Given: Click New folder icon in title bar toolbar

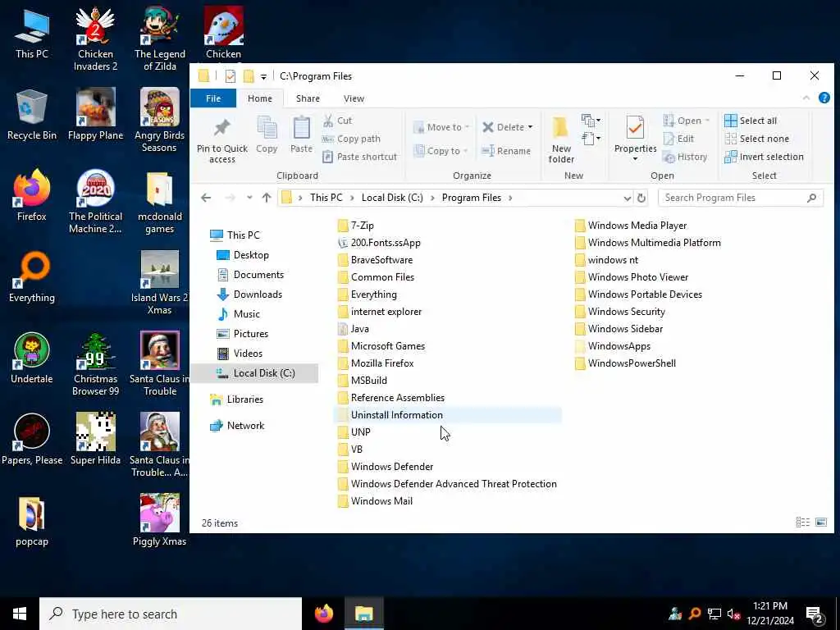Looking at the screenshot, I should click(249, 76).
